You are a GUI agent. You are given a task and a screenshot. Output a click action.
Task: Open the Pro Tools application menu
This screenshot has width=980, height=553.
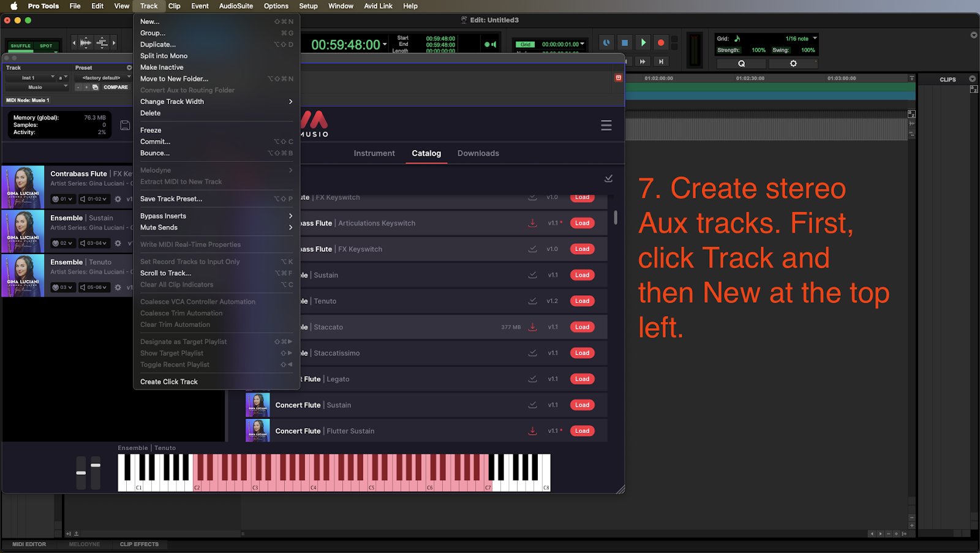[x=43, y=6]
